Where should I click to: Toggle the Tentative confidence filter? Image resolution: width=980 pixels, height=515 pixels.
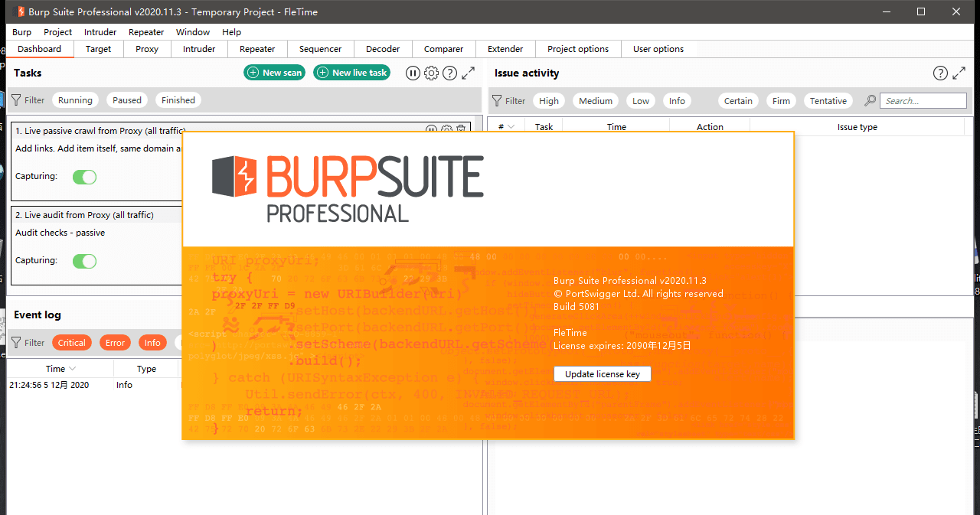828,101
